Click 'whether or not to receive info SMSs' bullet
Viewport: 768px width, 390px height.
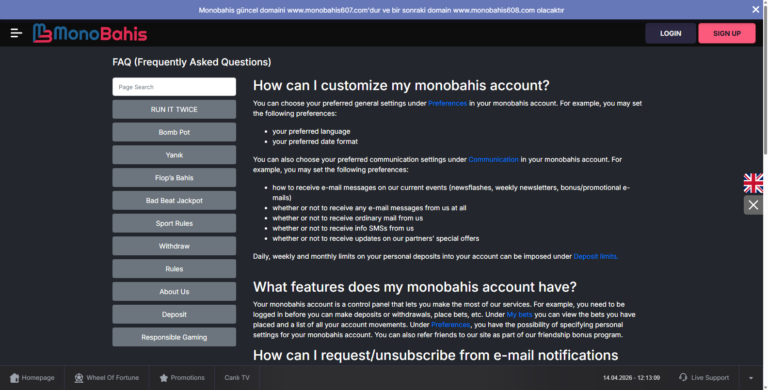coord(343,228)
